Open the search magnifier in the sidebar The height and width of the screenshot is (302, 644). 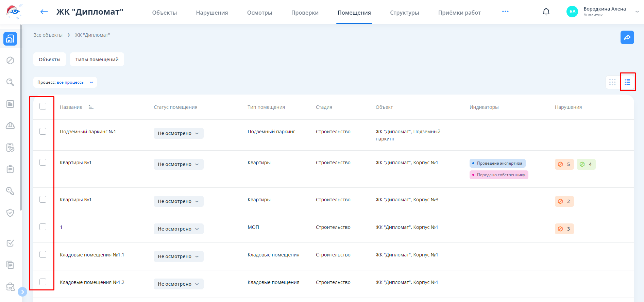(10, 82)
